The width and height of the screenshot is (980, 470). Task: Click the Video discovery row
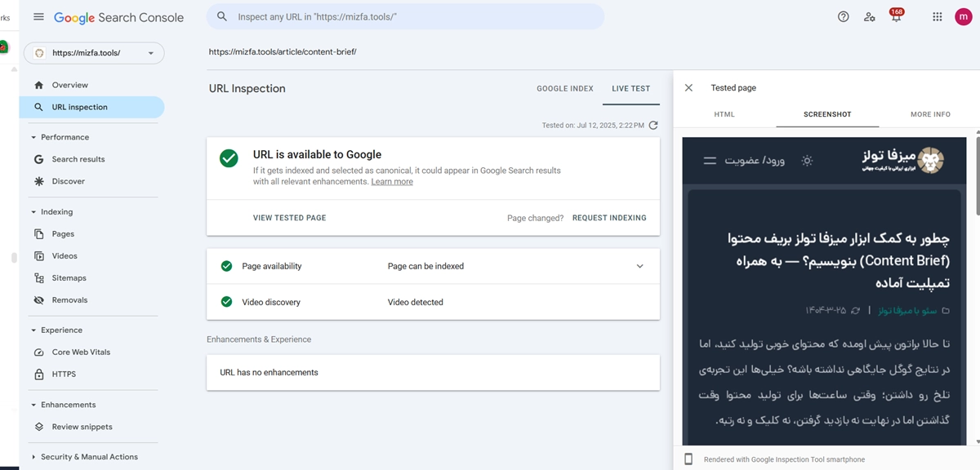click(433, 302)
